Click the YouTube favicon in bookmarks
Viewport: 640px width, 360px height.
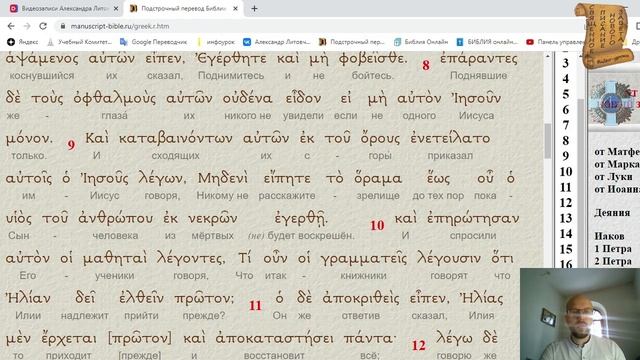coord(530,42)
